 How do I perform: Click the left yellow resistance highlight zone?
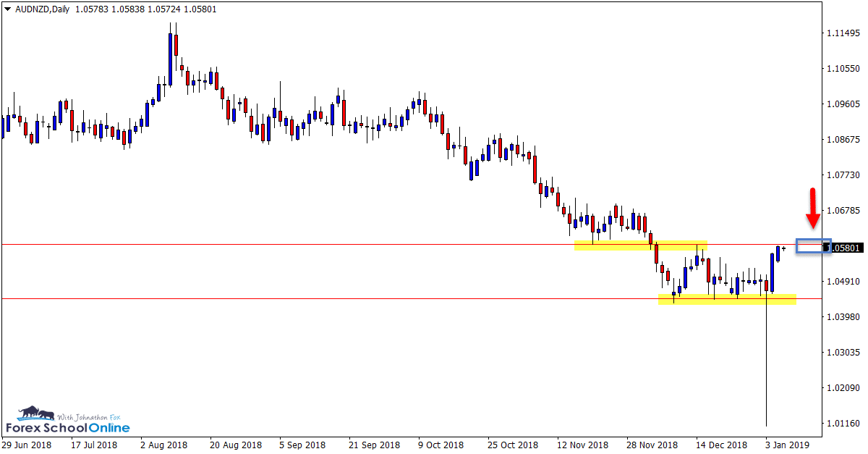coord(640,244)
